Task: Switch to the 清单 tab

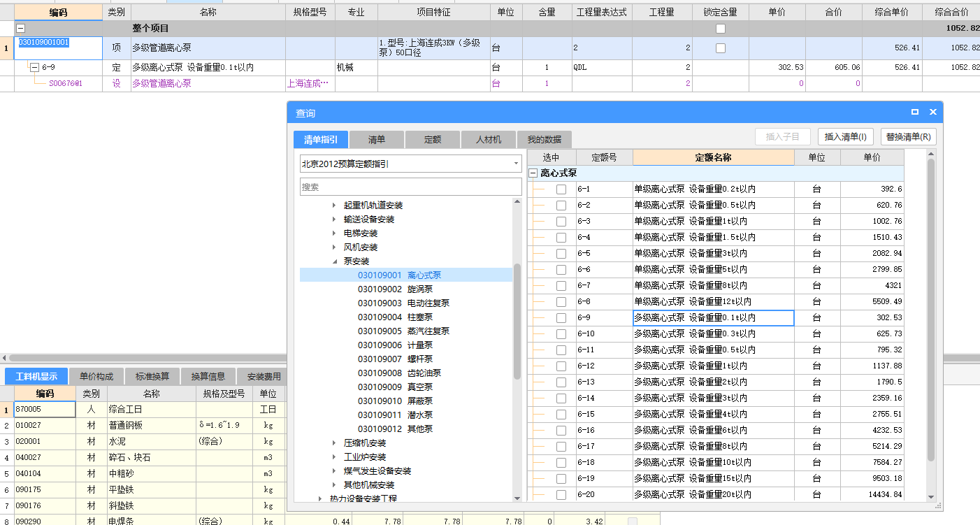Action: [377, 139]
